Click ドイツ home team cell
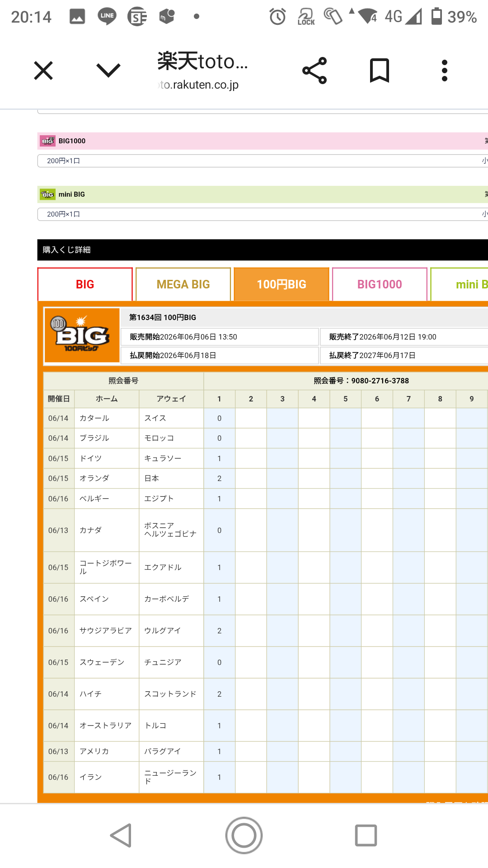Viewport: 488px width, 868px height. [107, 458]
